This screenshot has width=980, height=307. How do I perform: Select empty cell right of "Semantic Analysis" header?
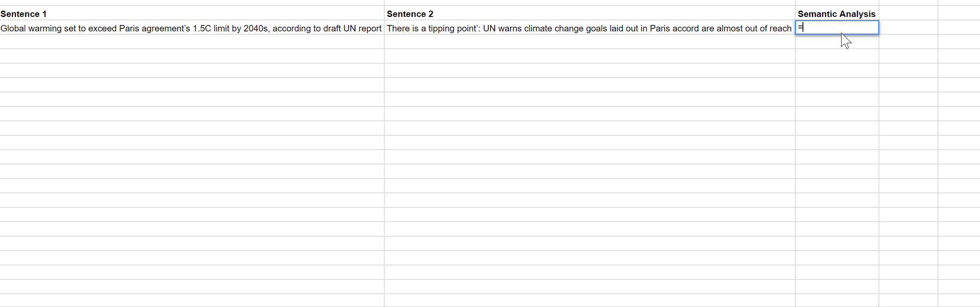coord(908,14)
